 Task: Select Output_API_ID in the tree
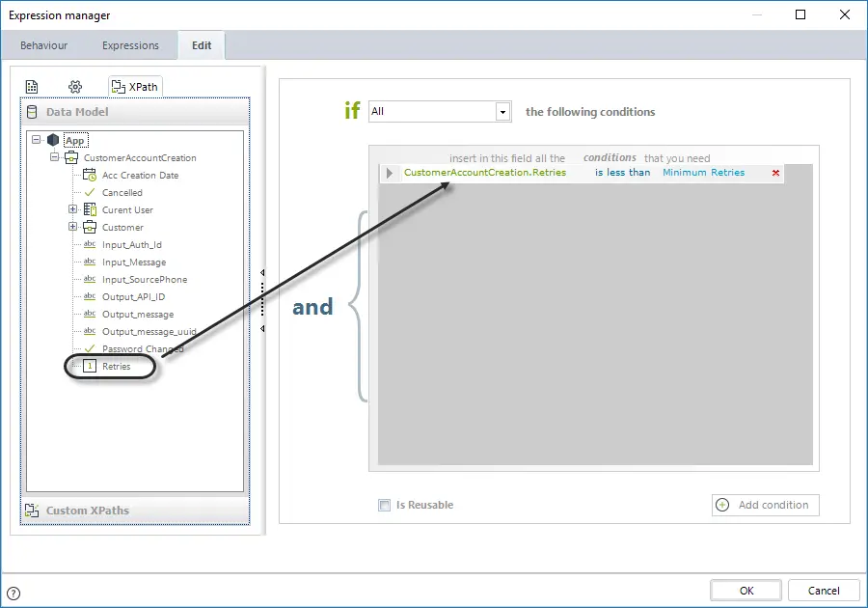coord(133,297)
